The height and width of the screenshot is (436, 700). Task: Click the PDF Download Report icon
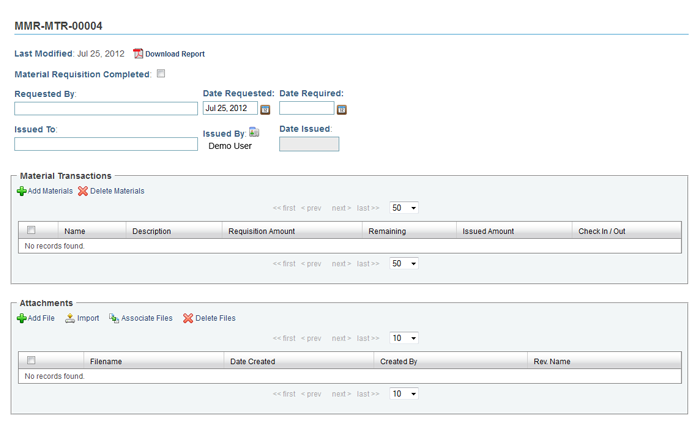(x=138, y=54)
